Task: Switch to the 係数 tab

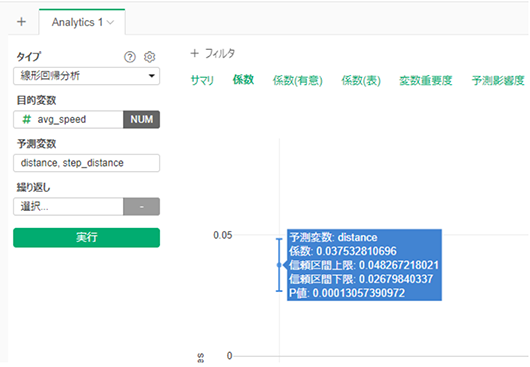Action: (x=243, y=80)
